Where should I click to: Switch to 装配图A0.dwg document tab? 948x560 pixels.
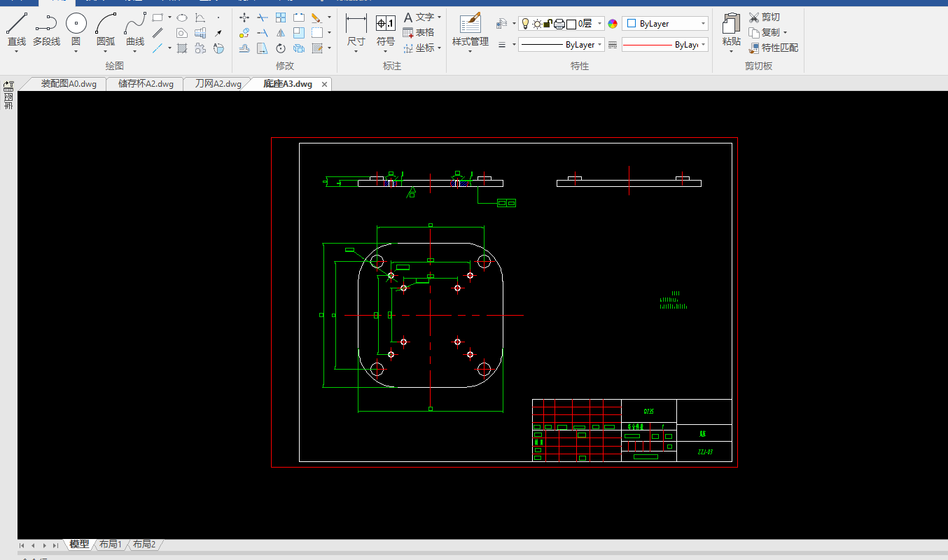[x=68, y=84]
